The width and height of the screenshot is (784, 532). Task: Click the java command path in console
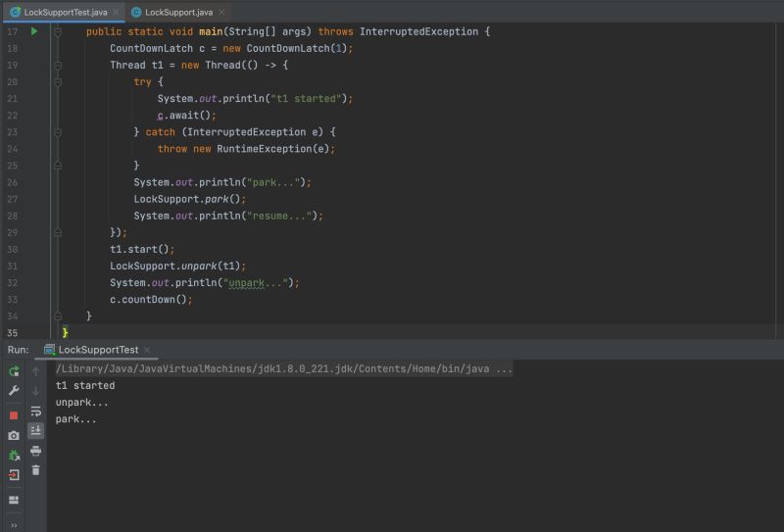(x=284, y=369)
